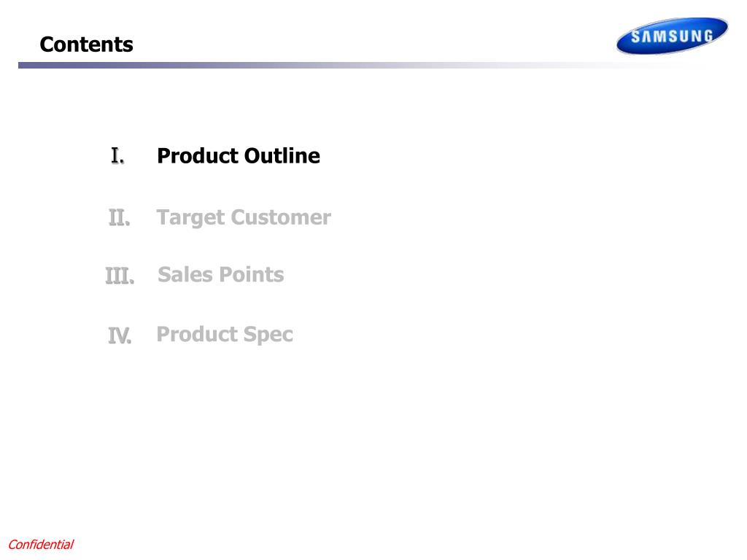This screenshot has height=560, width=747.
Task: Select the red Confidential footer text
Action: (41, 544)
